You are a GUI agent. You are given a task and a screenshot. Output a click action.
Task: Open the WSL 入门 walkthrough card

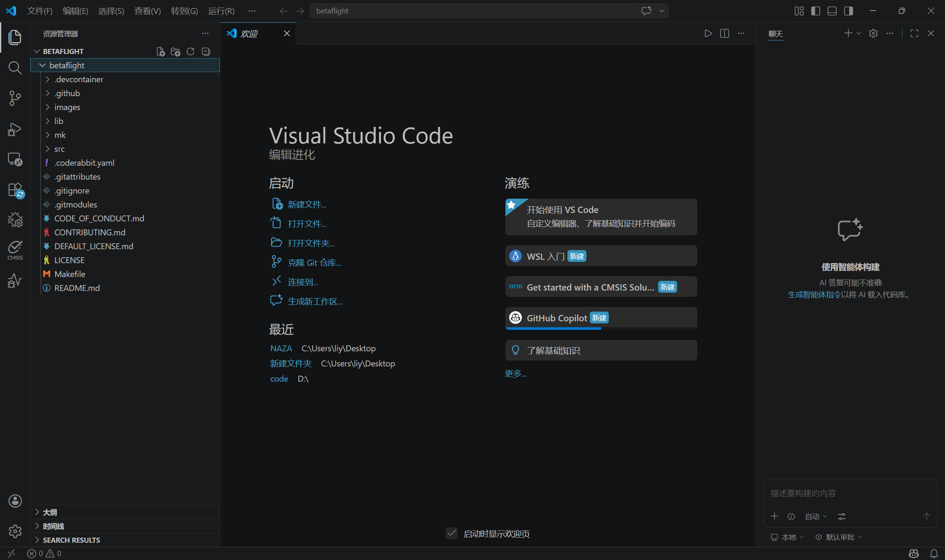click(601, 256)
